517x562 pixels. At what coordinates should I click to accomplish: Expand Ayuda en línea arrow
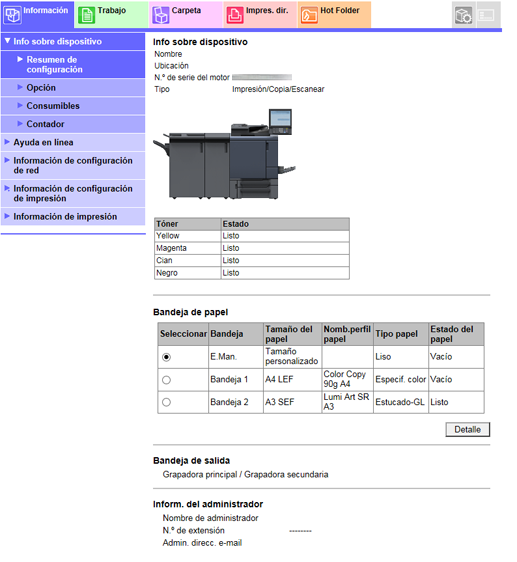[7, 142]
